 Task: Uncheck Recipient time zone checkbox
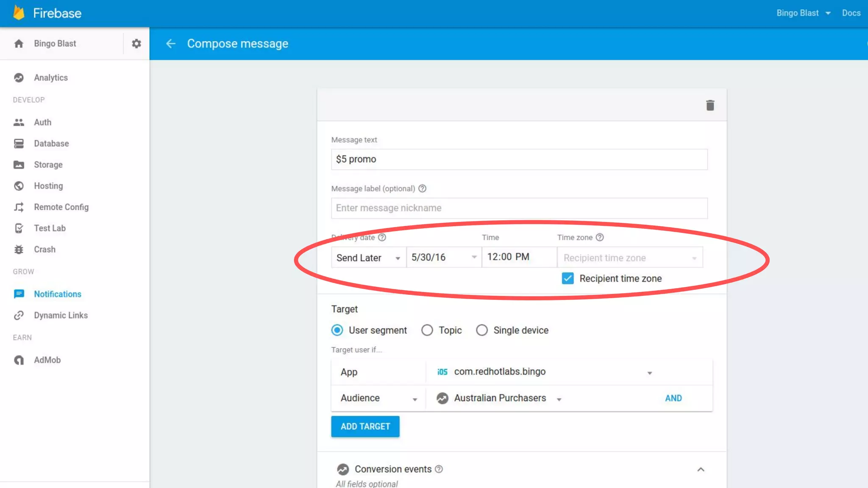(x=568, y=278)
